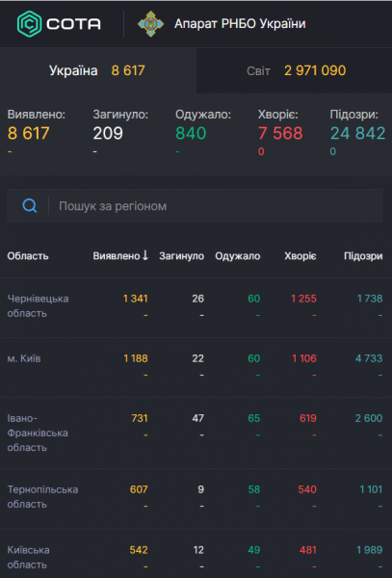The width and height of the screenshot is (392, 578).
Task: Select the м. Київ row name
Action: [x=24, y=358]
